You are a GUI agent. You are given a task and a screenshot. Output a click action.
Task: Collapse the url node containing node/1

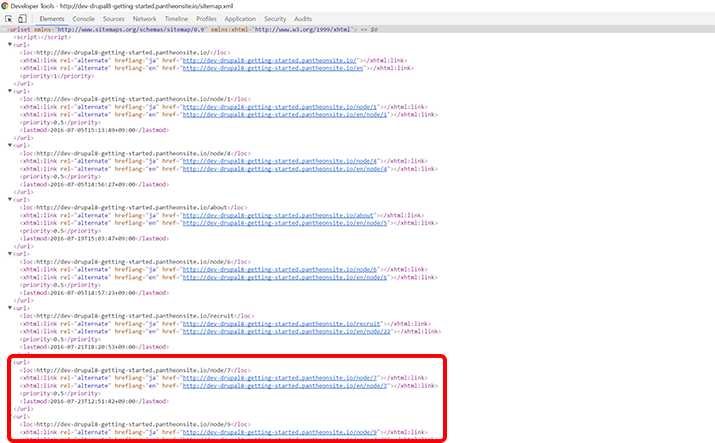coord(10,91)
